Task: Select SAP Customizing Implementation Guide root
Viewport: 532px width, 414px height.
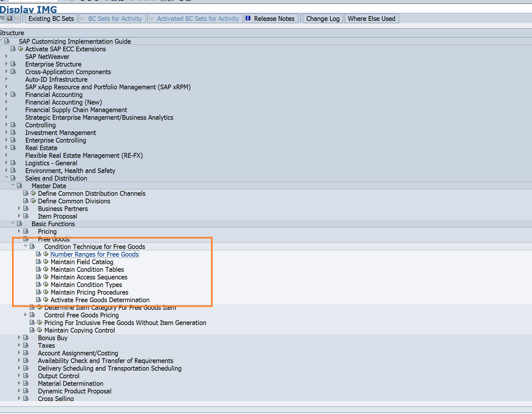Action: (75, 41)
